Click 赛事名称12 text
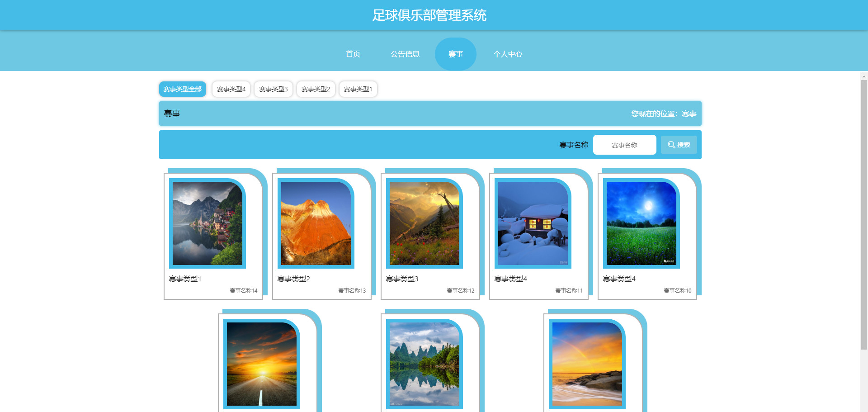This screenshot has height=412, width=868. (x=461, y=291)
